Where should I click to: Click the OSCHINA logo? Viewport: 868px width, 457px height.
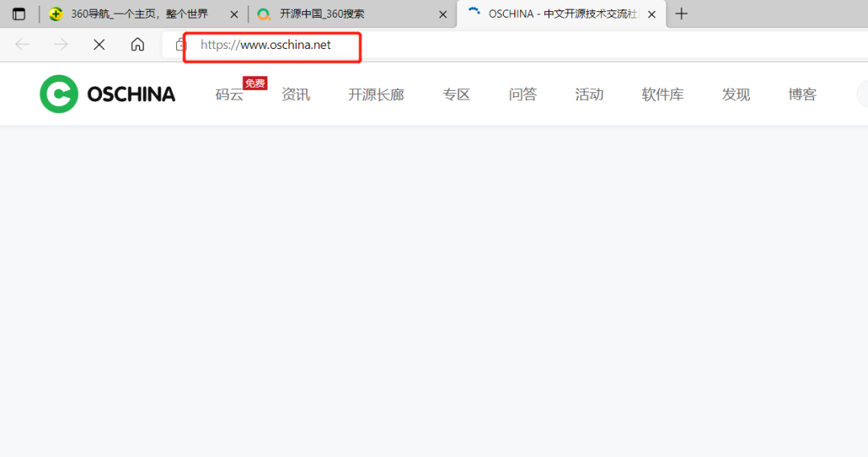click(108, 94)
